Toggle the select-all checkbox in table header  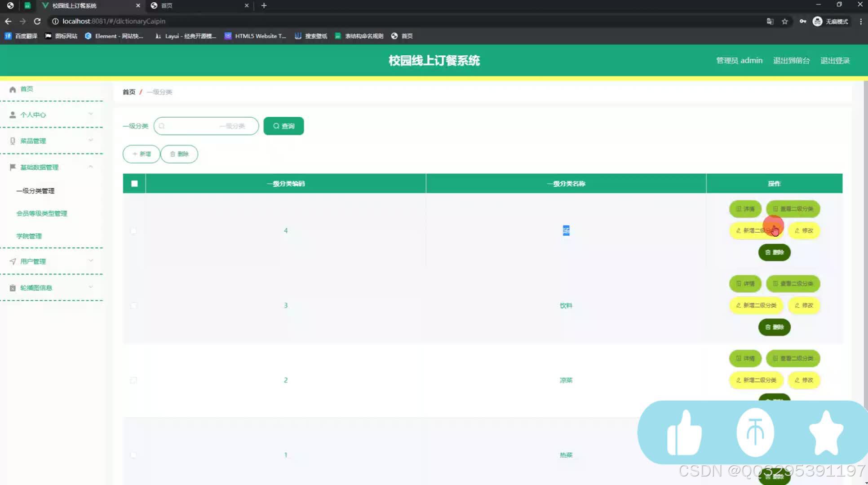point(134,183)
